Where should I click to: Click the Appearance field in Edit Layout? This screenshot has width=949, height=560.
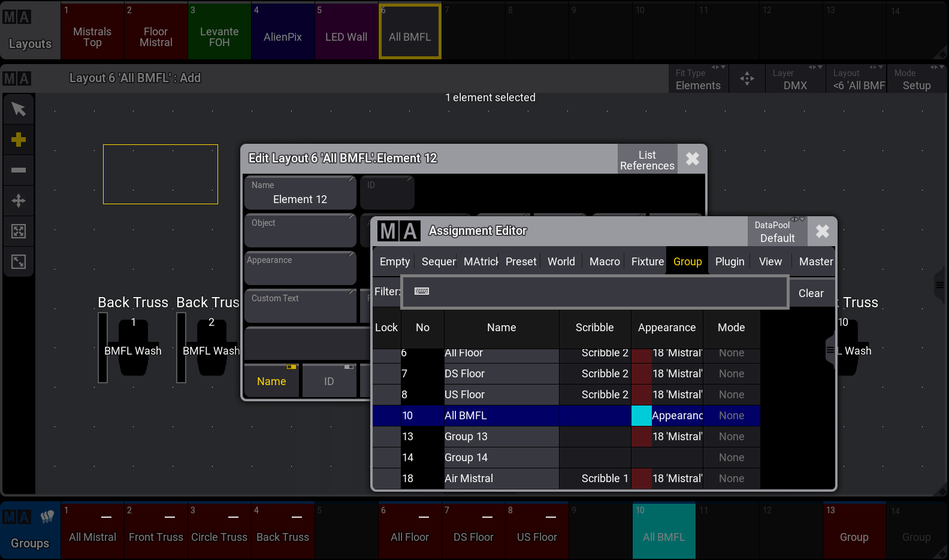tap(300, 268)
